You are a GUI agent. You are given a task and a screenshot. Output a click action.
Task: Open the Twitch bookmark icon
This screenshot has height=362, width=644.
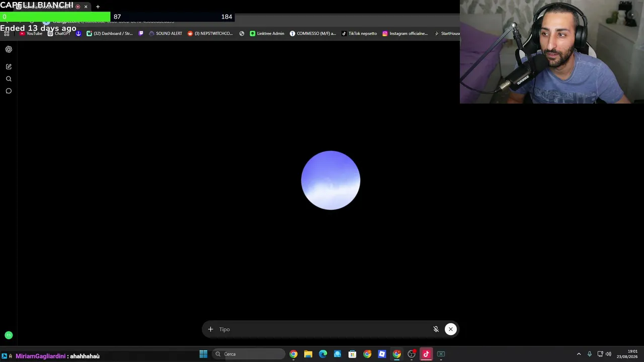141,34
